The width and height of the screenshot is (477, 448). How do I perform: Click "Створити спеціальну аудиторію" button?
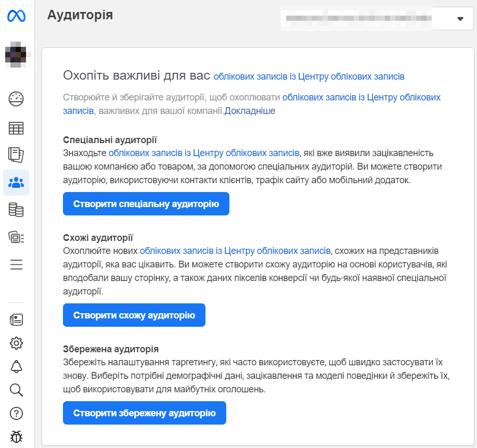(x=146, y=203)
